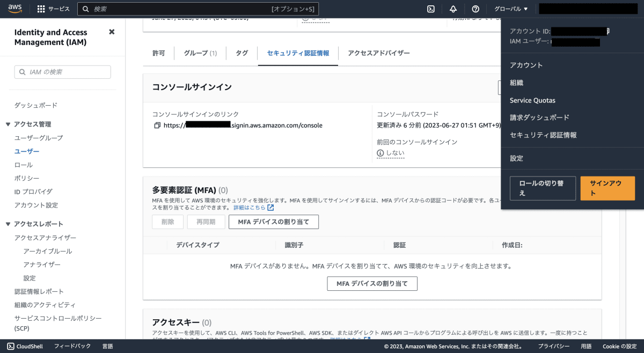Viewport: 644px width, 353px height.
Task: Focus the IAM の検索 field
Action: (63, 72)
